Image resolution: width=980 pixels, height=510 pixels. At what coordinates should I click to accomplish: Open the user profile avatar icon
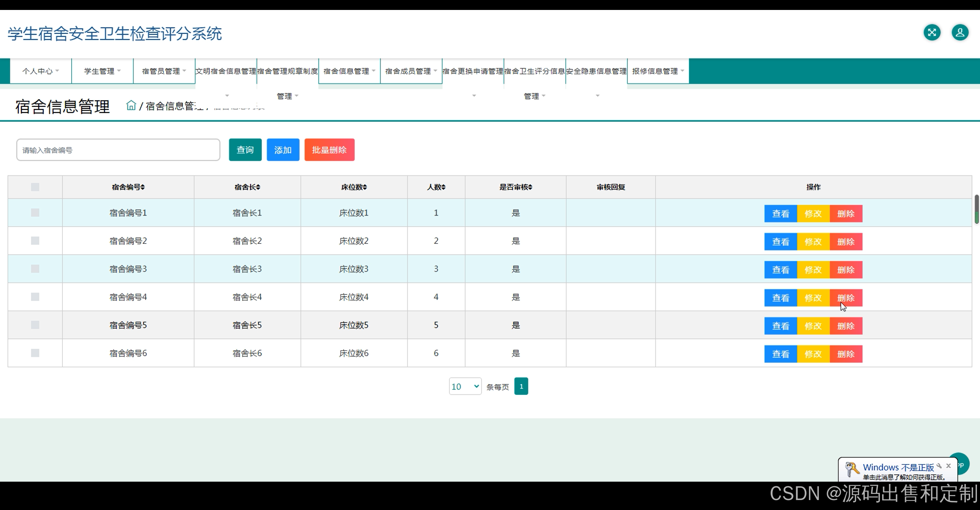click(960, 33)
